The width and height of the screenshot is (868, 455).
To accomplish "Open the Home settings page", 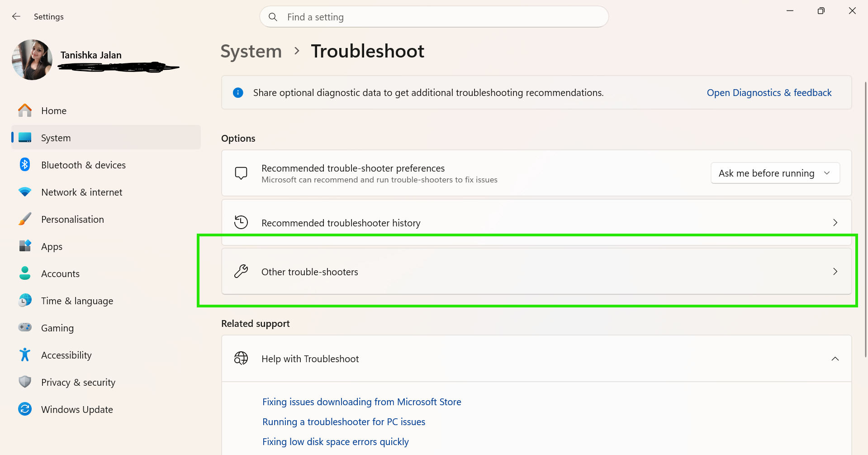I will pos(106,110).
